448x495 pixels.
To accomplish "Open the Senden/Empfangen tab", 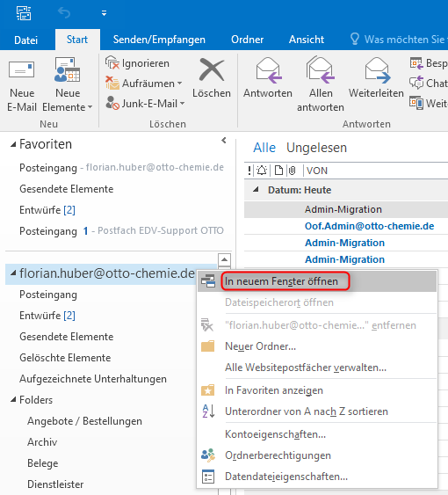I will click(x=159, y=40).
